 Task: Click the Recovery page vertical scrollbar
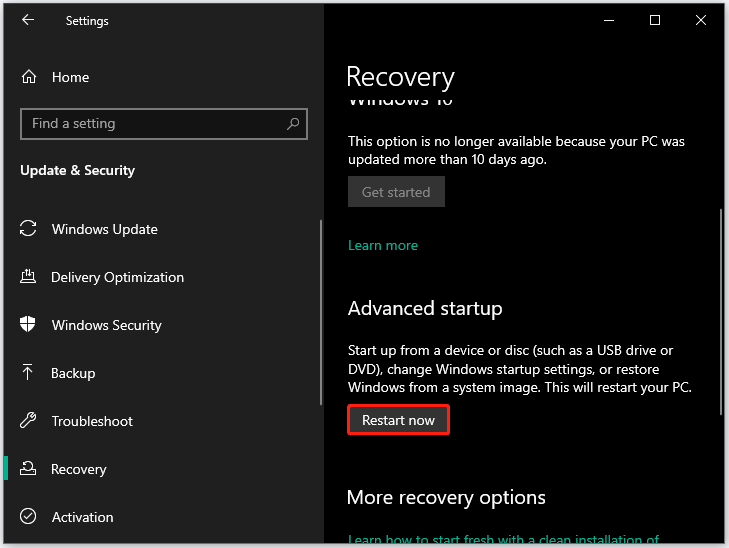click(x=721, y=311)
